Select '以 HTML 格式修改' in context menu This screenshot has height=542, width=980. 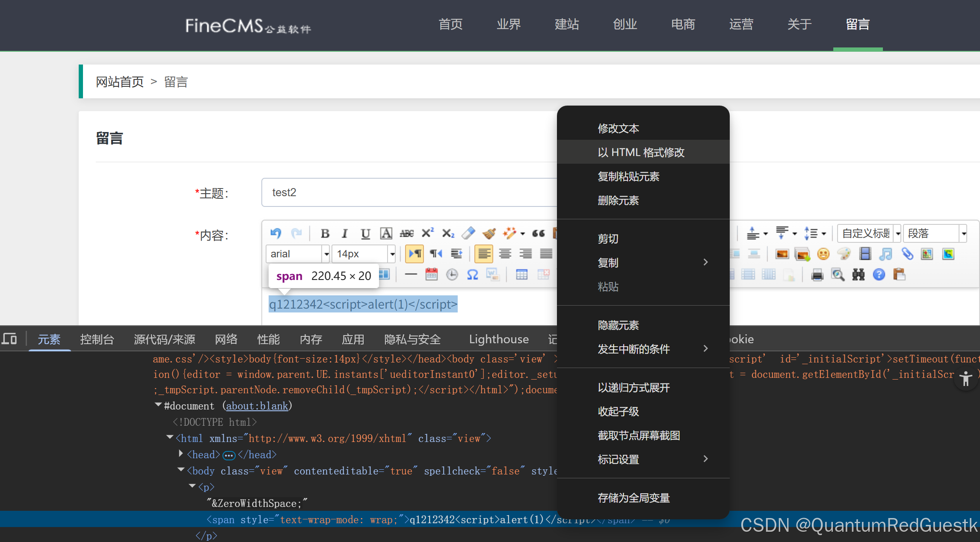pos(641,152)
